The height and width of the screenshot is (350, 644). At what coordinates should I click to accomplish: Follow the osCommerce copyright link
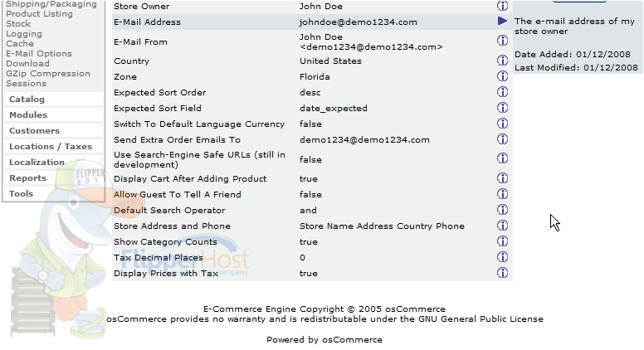click(x=415, y=309)
